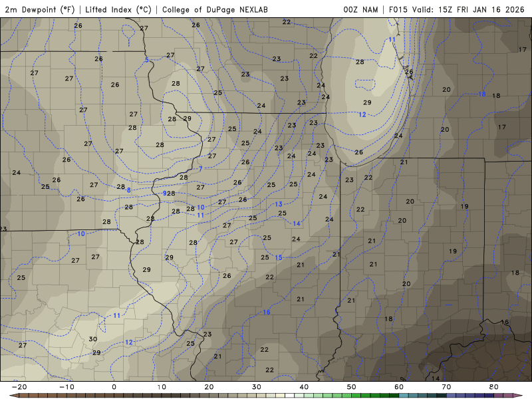532x399 pixels.
Task: Click the black dewpoint value 14
Action: coord(436,378)
